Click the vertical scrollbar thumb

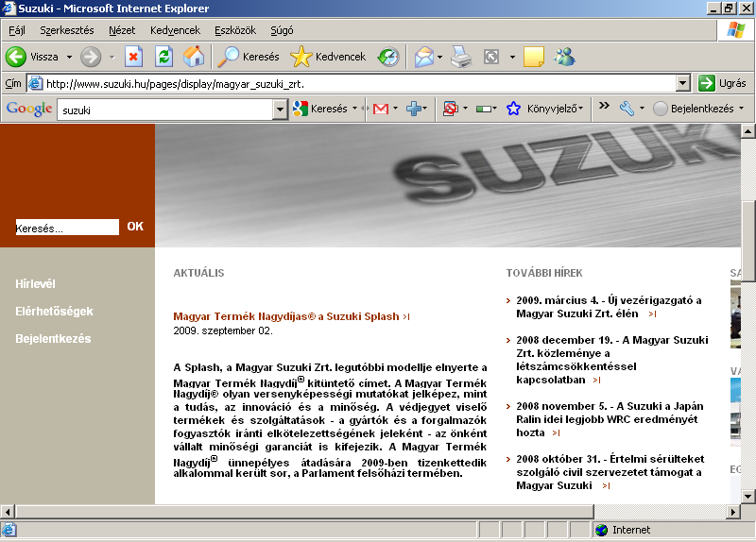[x=747, y=241]
